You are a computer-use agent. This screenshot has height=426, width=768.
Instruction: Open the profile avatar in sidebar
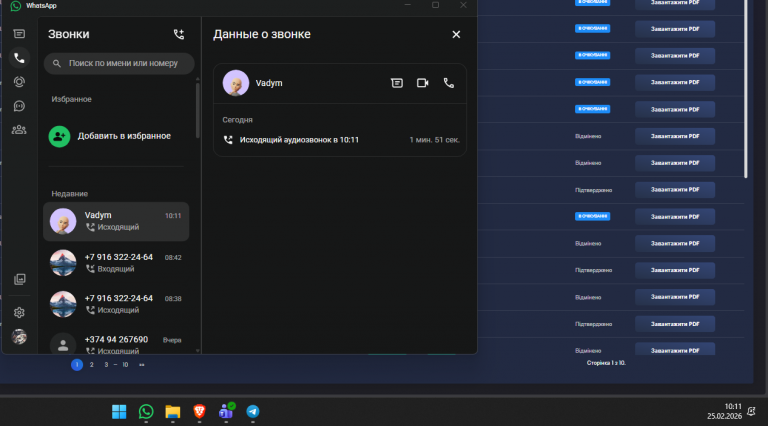19,336
